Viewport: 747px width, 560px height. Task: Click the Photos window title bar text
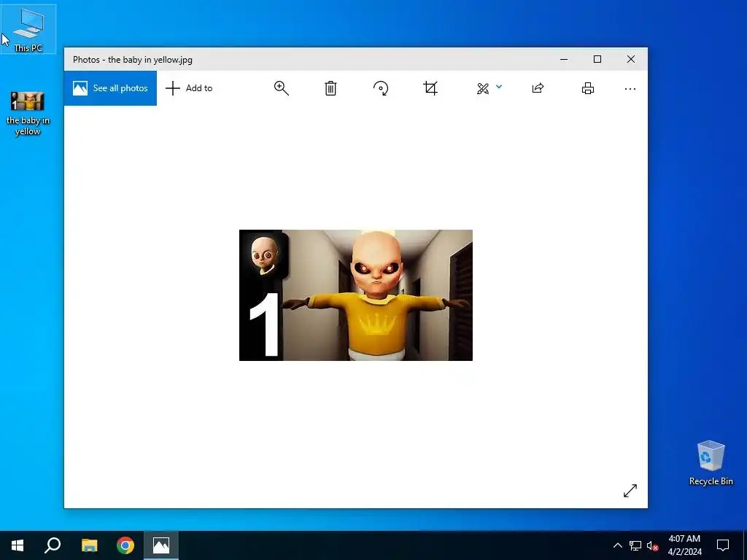click(133, 60)
